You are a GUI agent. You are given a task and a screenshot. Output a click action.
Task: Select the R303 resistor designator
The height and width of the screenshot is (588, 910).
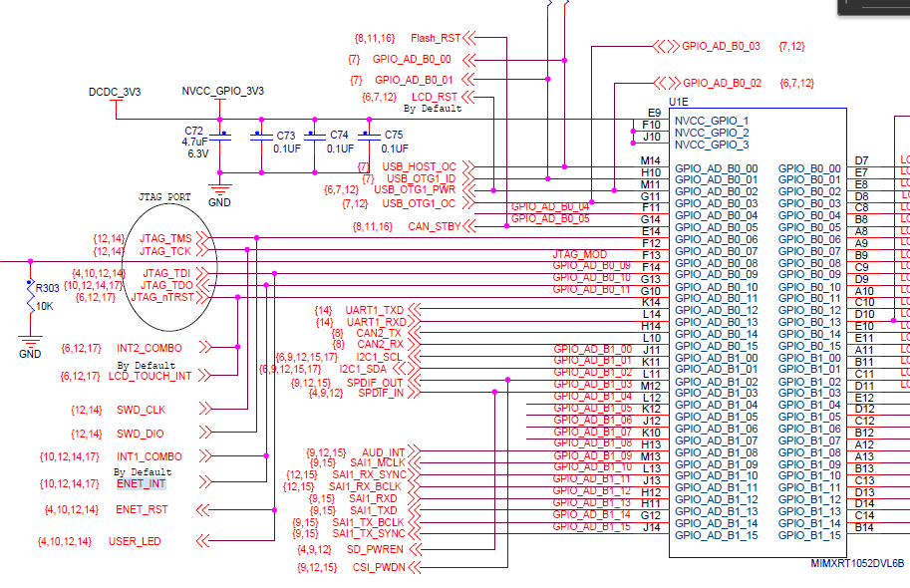click(x=48, y=288)
